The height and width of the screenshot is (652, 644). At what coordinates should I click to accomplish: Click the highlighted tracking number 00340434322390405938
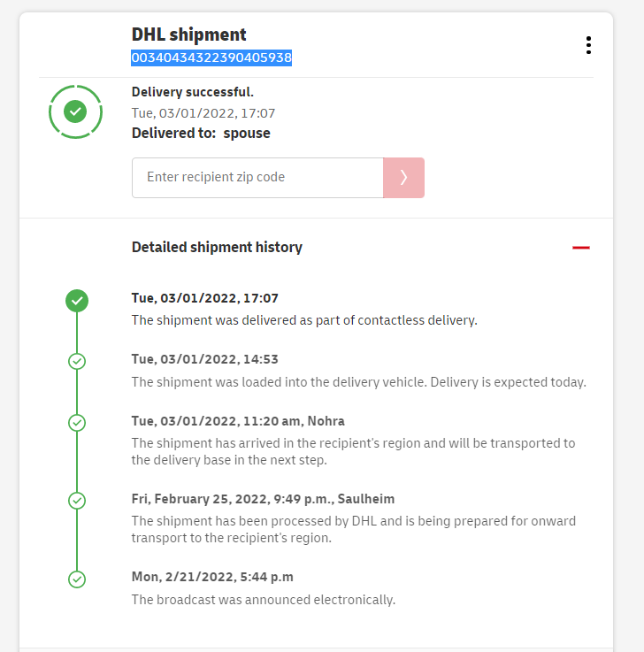pos(211,58)
